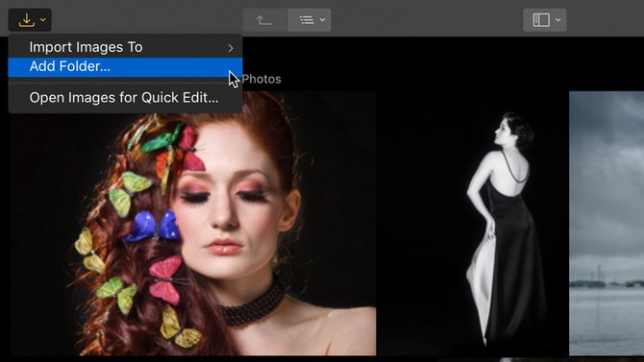The height and width of the screenshot is (362, 644).
Task: Select the cloudy seascape photo thumbnail
Action: (x=607, y=224)
